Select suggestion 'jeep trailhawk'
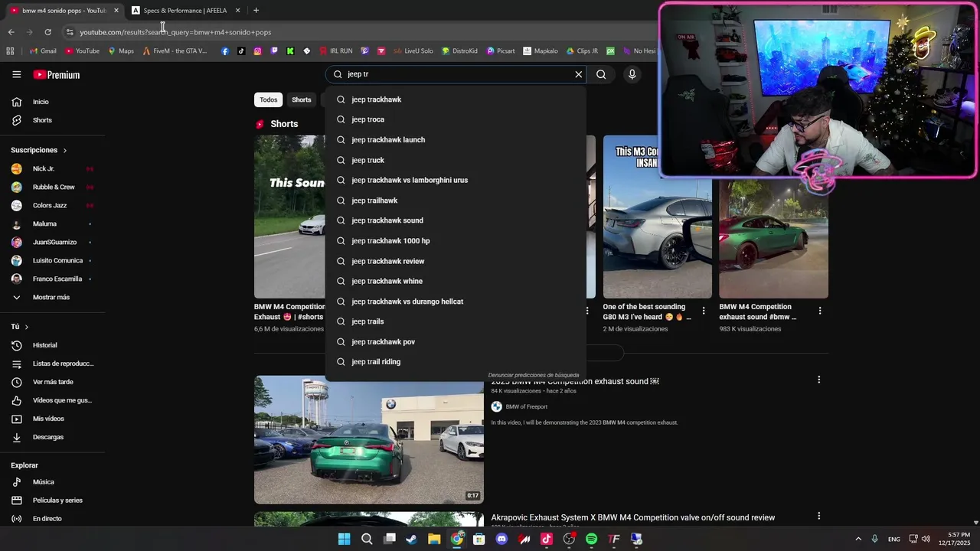This screenshot has height=551, width=980. [456, 201]
